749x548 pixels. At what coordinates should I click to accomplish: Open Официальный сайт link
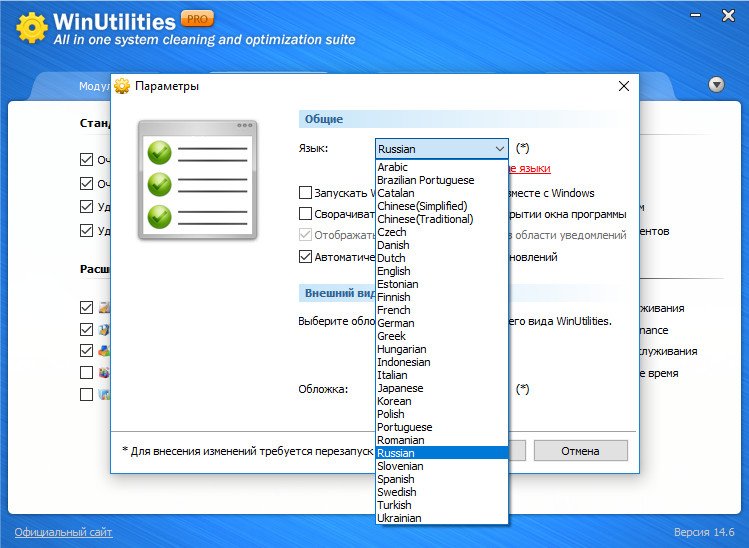(63, 532)
